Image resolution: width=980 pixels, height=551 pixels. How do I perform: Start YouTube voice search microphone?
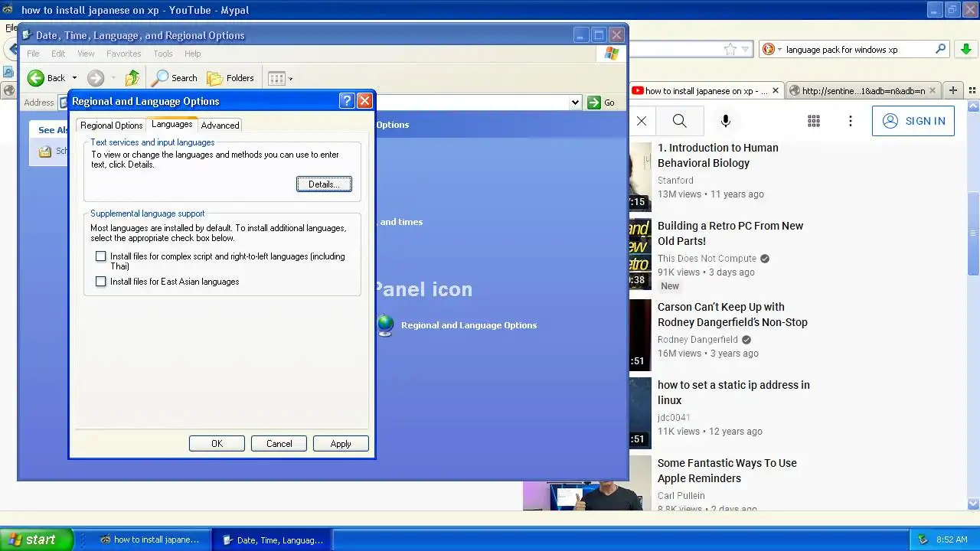click(726, 121)
